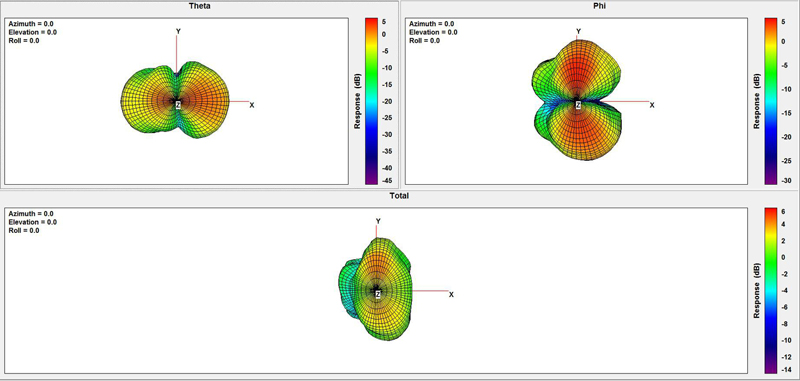Screen dimensions: 800x381
Task: Click the Z axis marker in Total plot
Action: [378, 294]
